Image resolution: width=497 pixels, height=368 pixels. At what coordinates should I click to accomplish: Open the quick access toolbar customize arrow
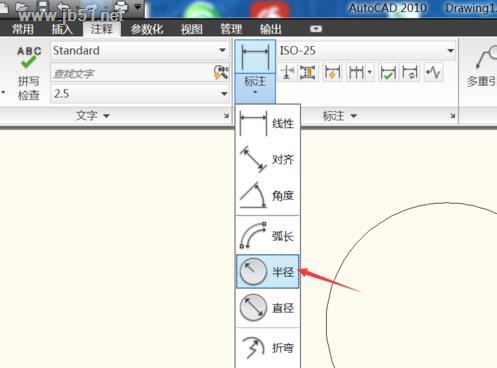[x=138, y=7]
